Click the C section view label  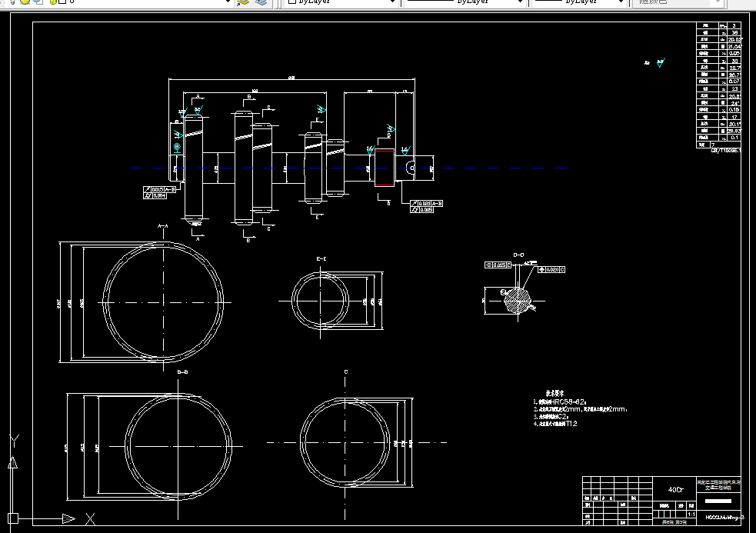pos(345,372)
